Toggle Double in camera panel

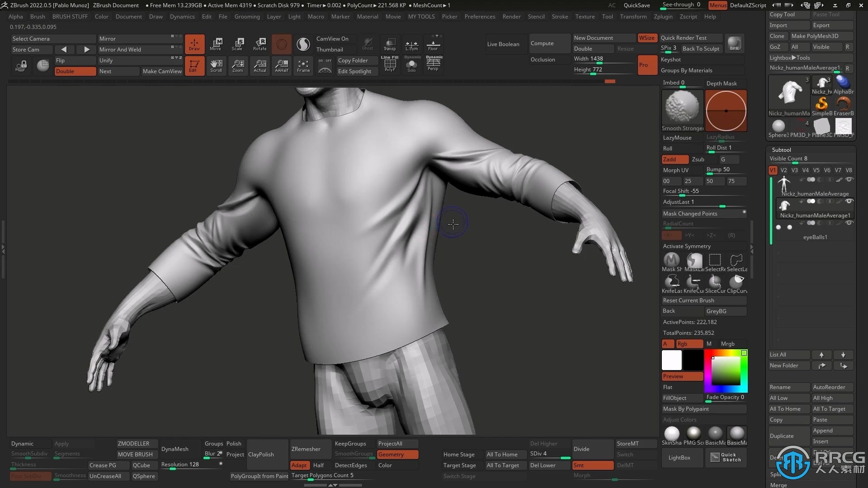click(x=75, y=71)
